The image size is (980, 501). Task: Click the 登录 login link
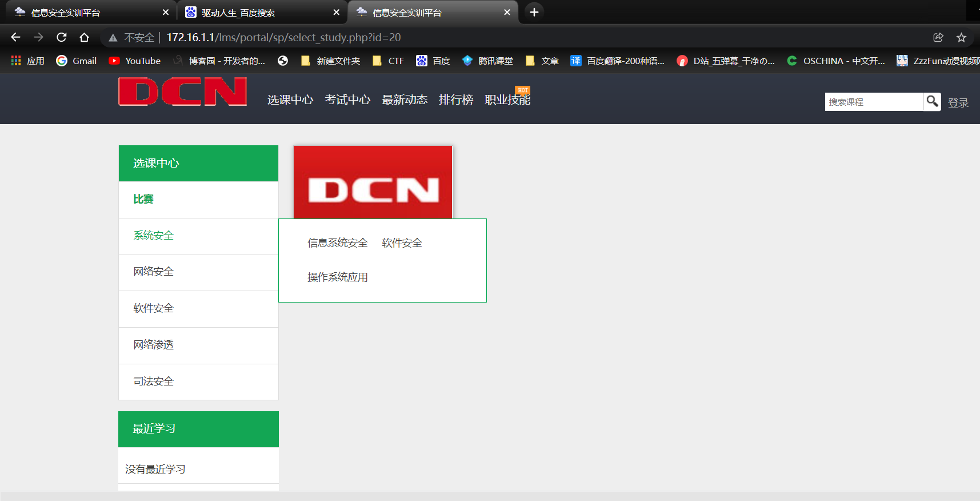coord(958,102)
